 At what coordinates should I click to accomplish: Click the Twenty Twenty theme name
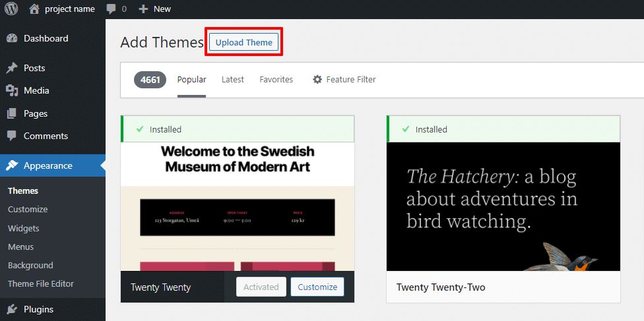tap(160, 287)
